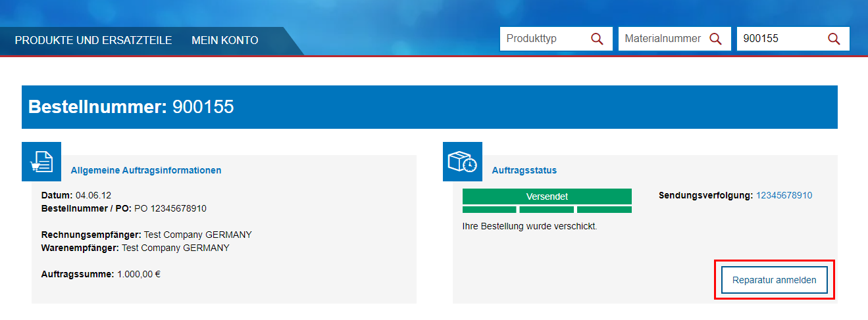The image size is (868, 320).
Task: Open the Mein Konto menu
Action: click(x=225, y=41)
